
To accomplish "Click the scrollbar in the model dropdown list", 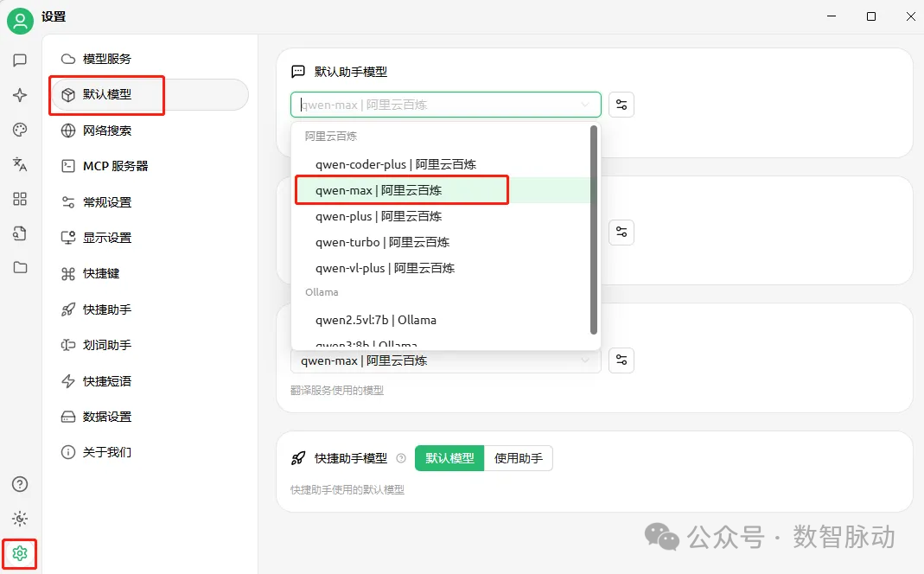I will coord(594,229).
